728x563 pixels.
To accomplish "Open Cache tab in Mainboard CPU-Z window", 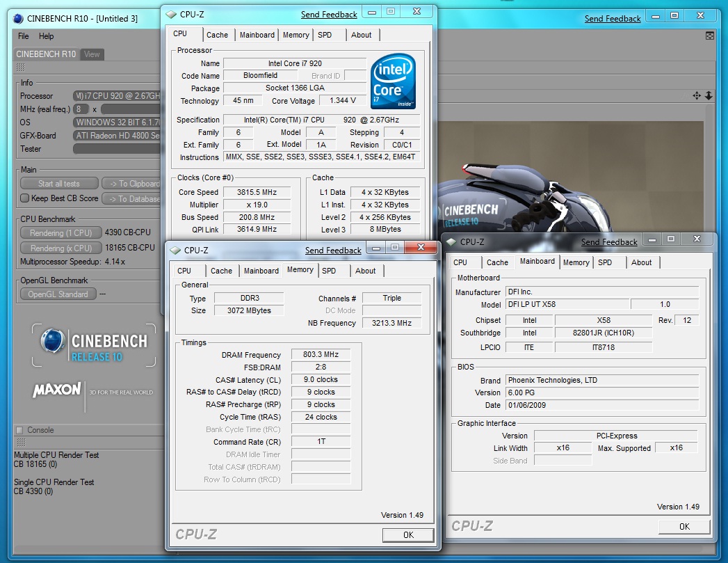I will click(497, 262).
